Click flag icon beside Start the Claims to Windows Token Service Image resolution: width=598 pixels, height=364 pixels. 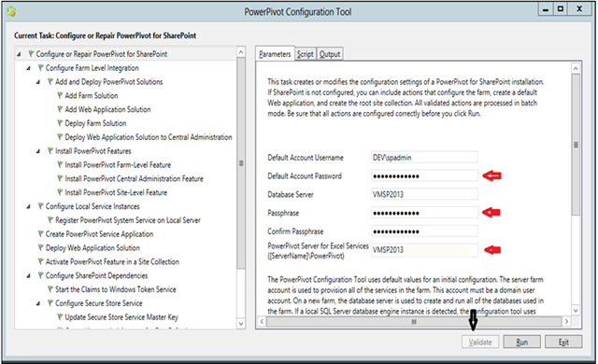pos(50,289)
